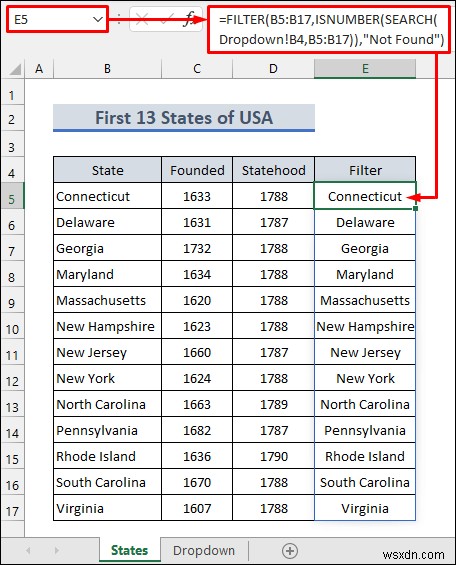Image resolution: width=456 pixels, height=565 pixels.
Task: Select column B header
Action: 107,68
